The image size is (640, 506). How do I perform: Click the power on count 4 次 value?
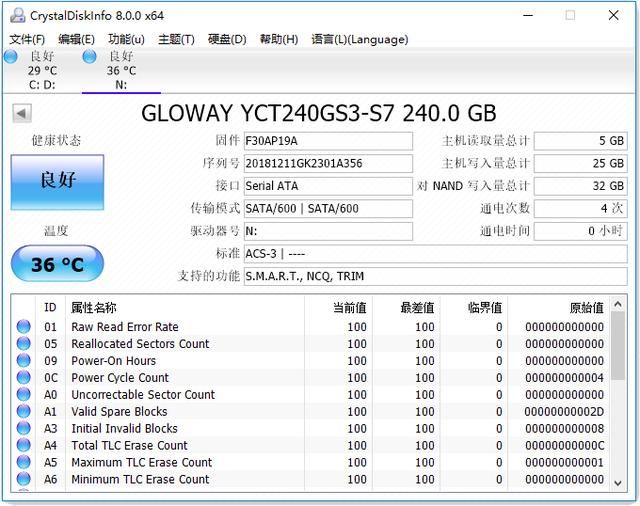580,209
